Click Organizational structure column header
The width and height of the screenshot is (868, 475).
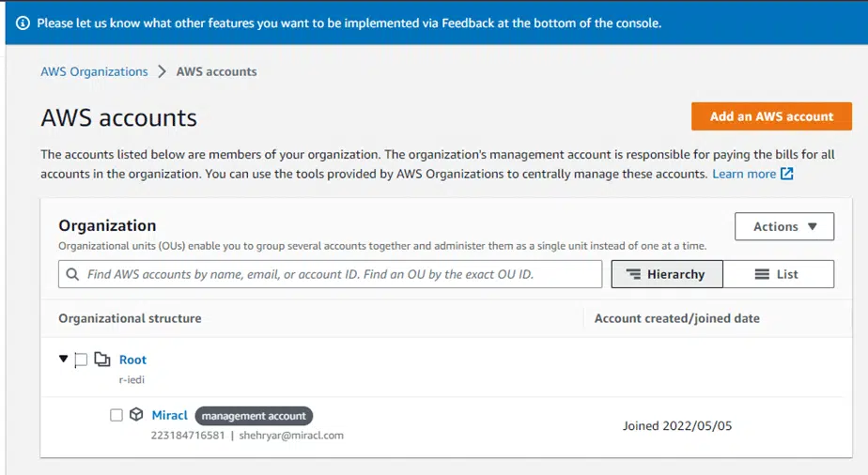coord(130,318)
